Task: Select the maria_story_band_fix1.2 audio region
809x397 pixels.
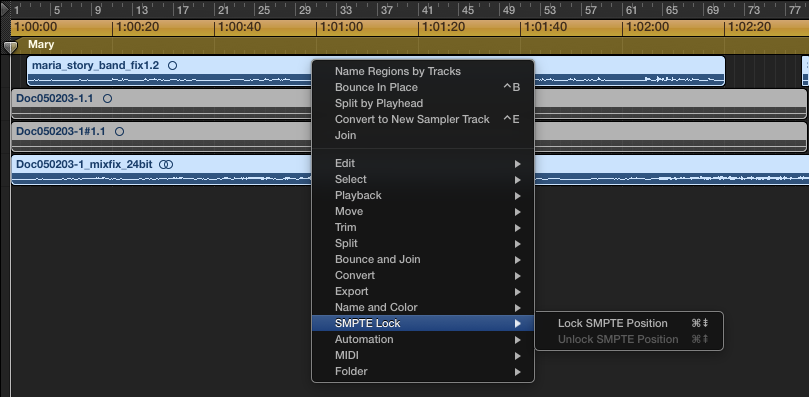Action: (376, 71)
